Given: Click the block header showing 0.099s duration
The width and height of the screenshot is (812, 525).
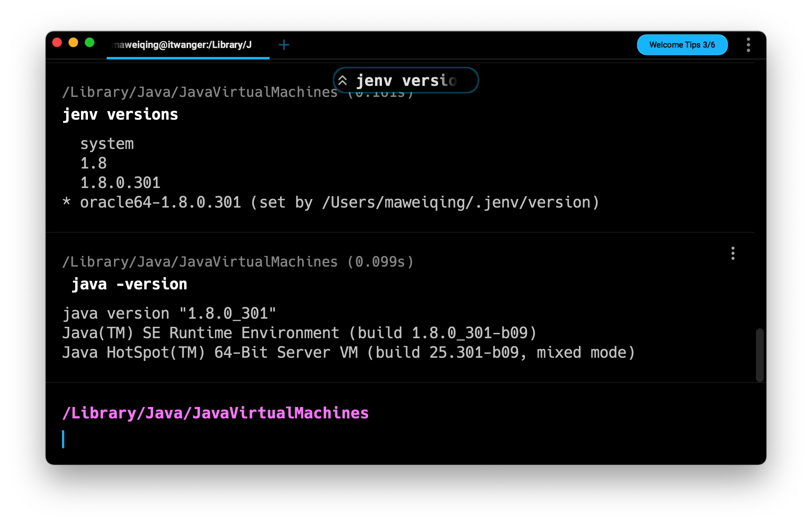Looking at the screenshot, I should (238, 262).
